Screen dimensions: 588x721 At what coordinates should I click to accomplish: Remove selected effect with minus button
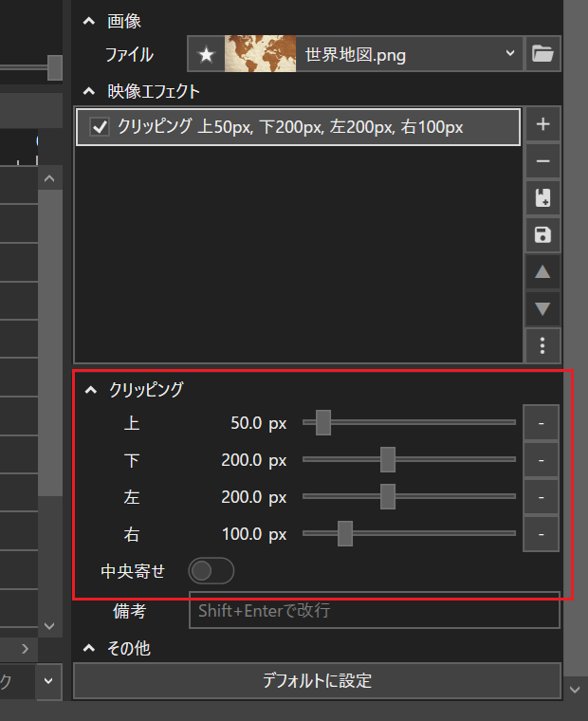click(x=542, y=161)
